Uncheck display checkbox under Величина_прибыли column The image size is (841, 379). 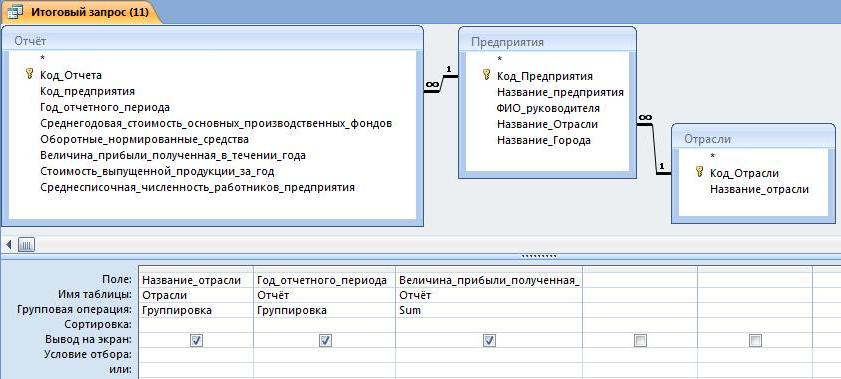point(489,340)
